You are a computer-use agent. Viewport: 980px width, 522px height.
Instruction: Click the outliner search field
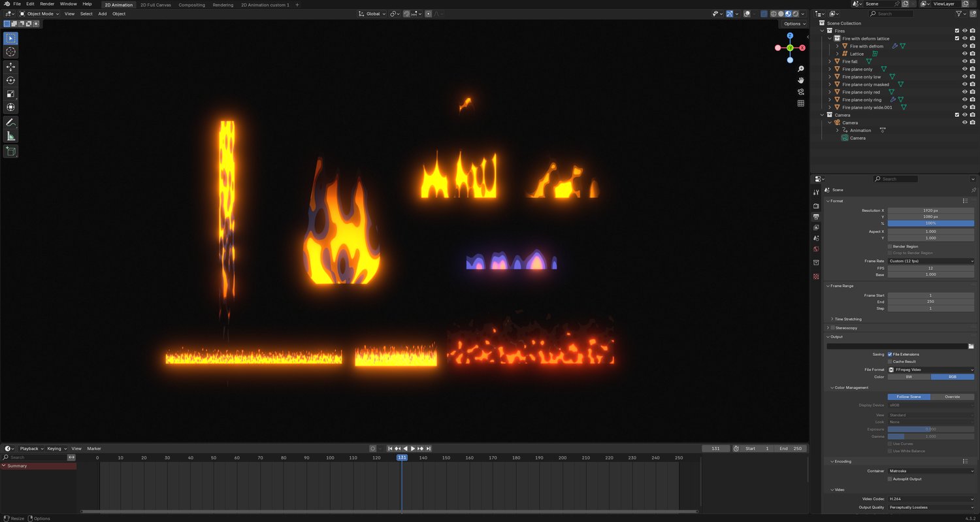892,14
